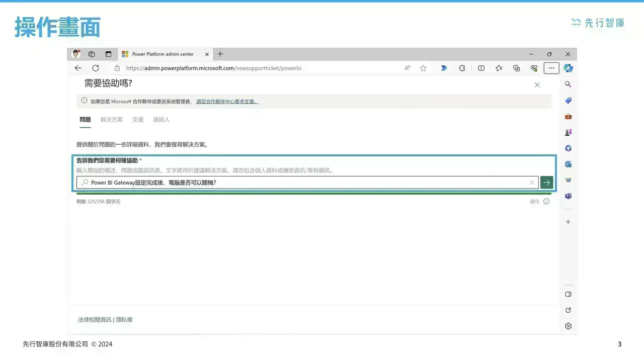Open a new browser tab

[220, 54]
